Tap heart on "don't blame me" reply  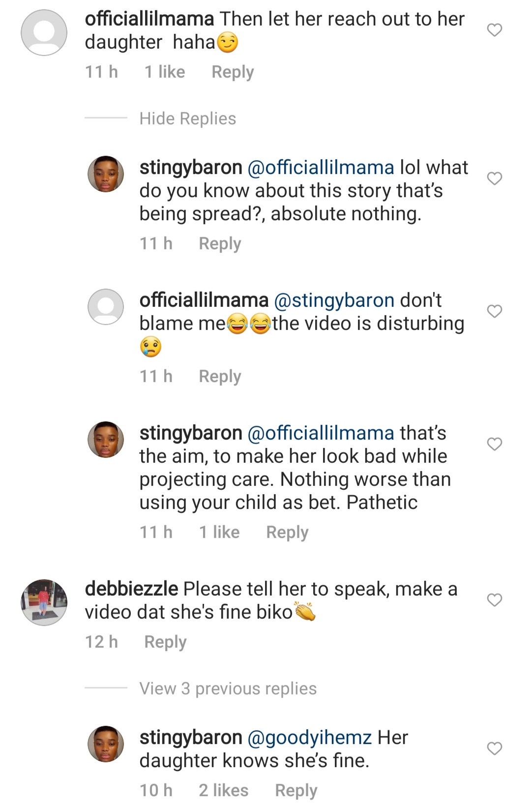pos(494,311)
